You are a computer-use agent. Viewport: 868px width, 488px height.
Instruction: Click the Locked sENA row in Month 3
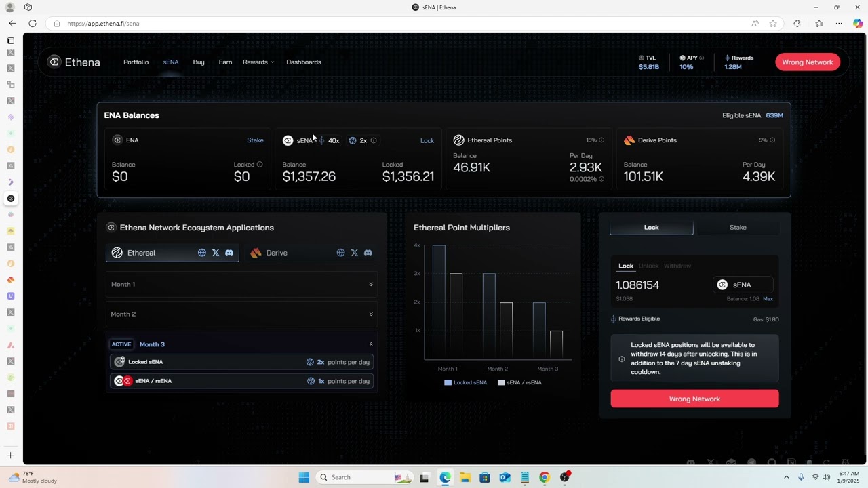click(x=241, y=362)
